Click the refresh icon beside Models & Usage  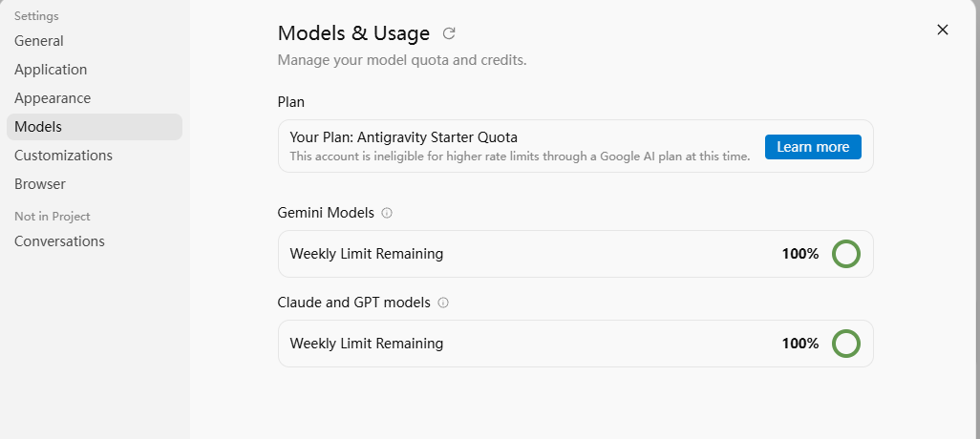tap(449, 33)
